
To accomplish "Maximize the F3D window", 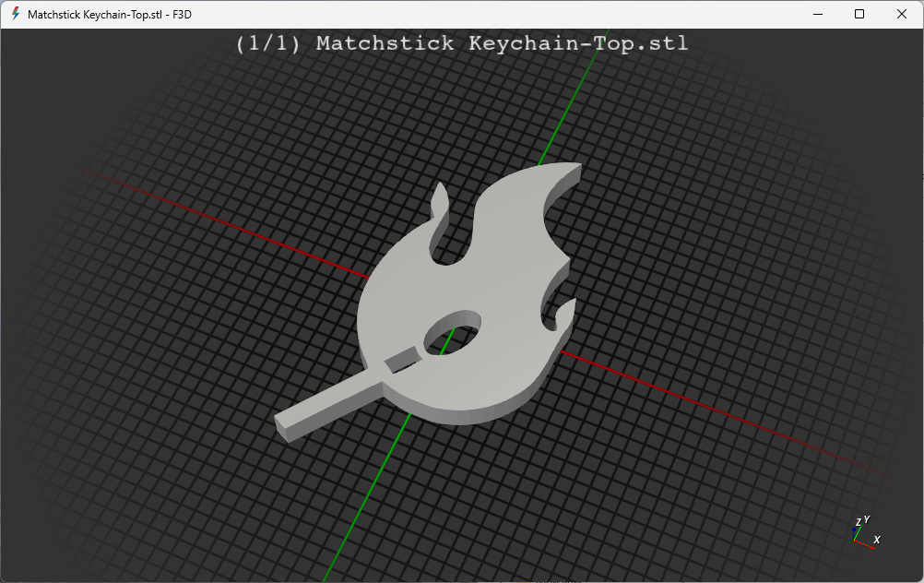I will tap(859, 14).
